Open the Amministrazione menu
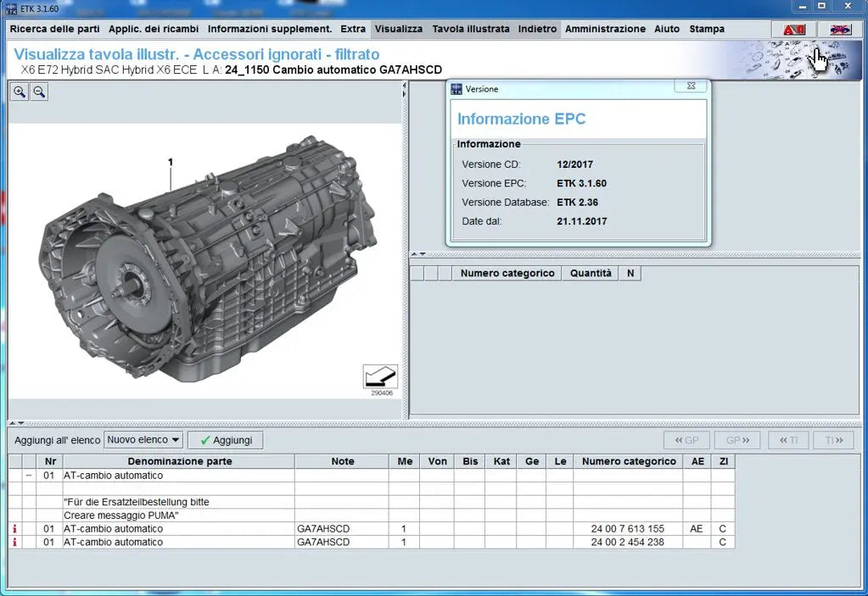The image size is (868, 596). 605,29
